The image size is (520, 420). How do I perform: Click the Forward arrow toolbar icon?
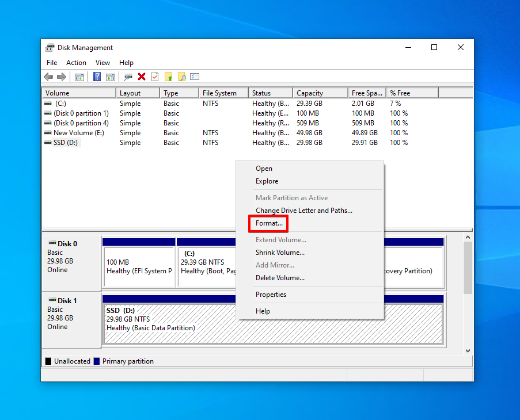61,77
